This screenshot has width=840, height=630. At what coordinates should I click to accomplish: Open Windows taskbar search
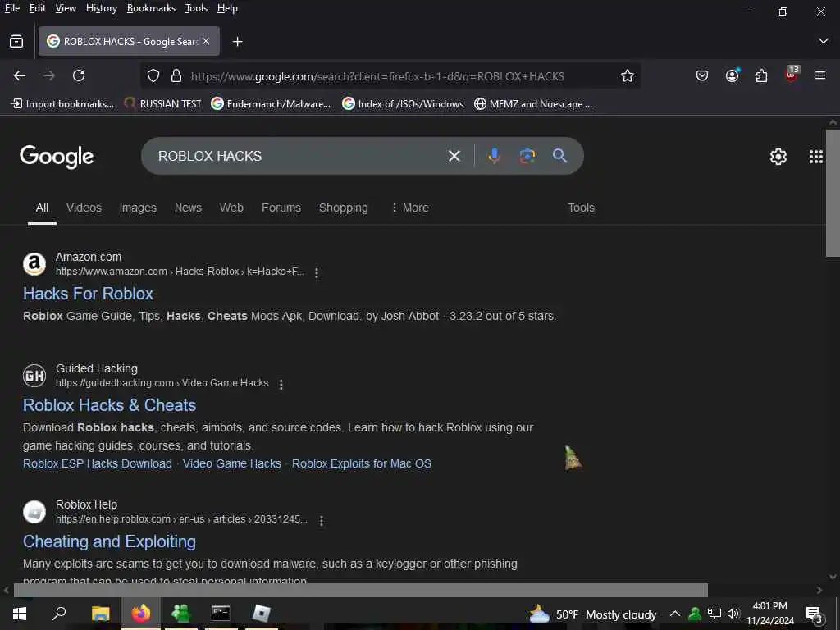[x=59, y=613]
